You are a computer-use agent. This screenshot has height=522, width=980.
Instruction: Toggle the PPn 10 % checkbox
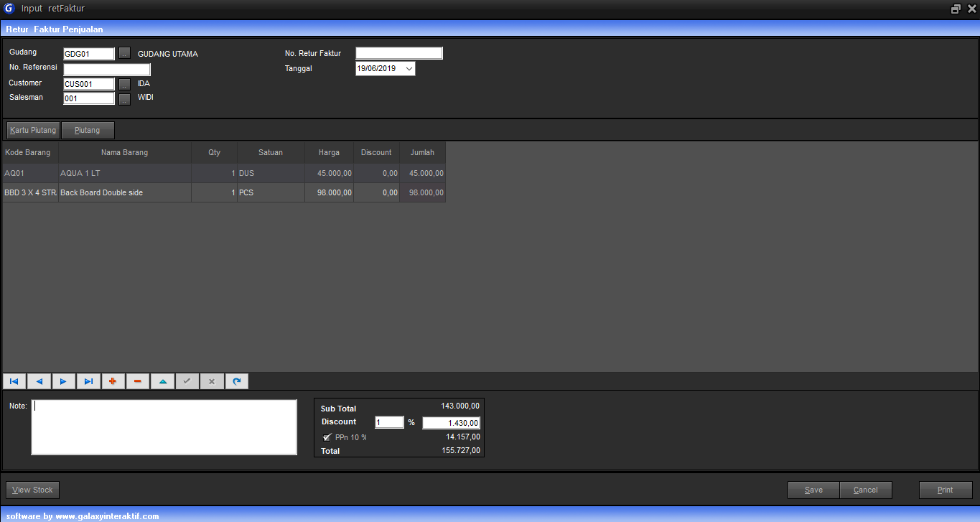point(327,437)
